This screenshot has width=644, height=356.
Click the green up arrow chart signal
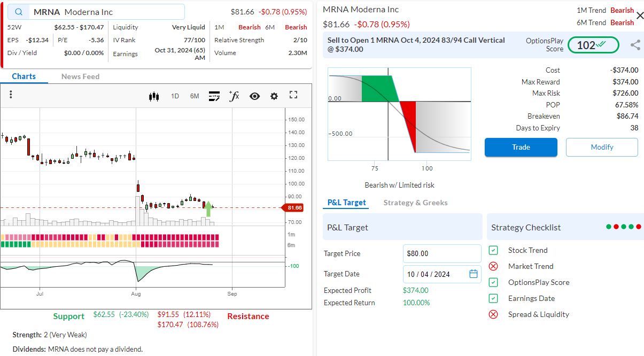pyautogui.click(x=208, y=209)
